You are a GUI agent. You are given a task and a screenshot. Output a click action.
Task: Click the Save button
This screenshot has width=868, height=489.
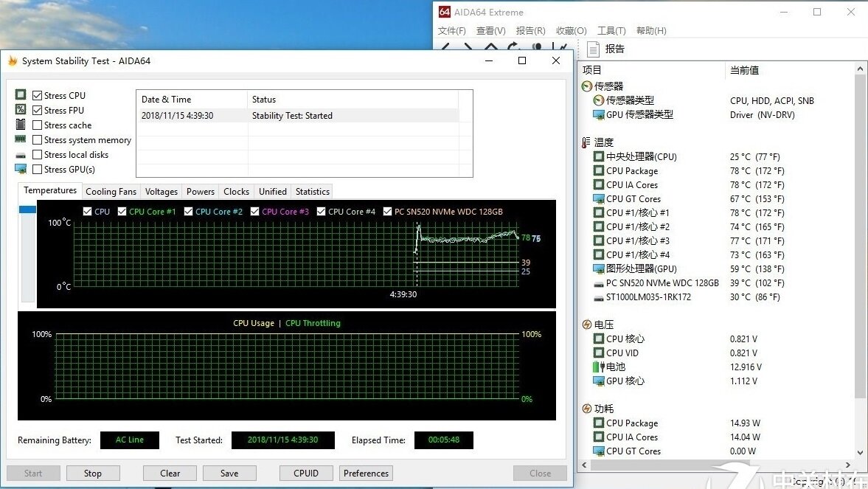click(229, 474)
